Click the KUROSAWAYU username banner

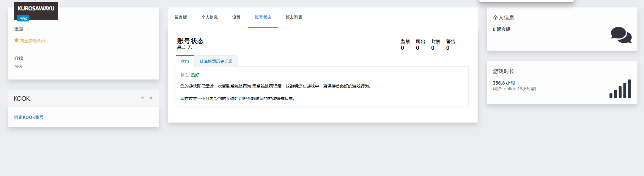click(36, 9)
